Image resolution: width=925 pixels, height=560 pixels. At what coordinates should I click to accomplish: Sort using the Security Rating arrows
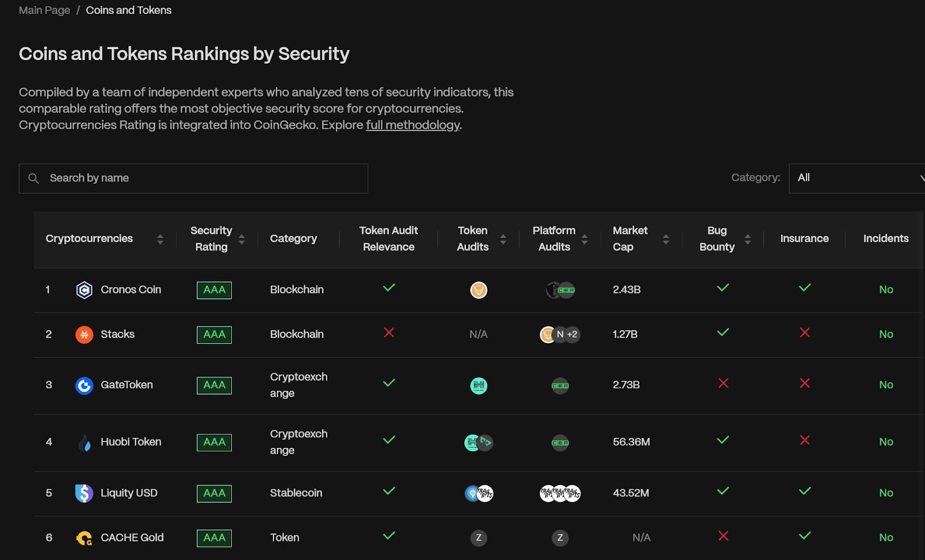pos(242,239)
